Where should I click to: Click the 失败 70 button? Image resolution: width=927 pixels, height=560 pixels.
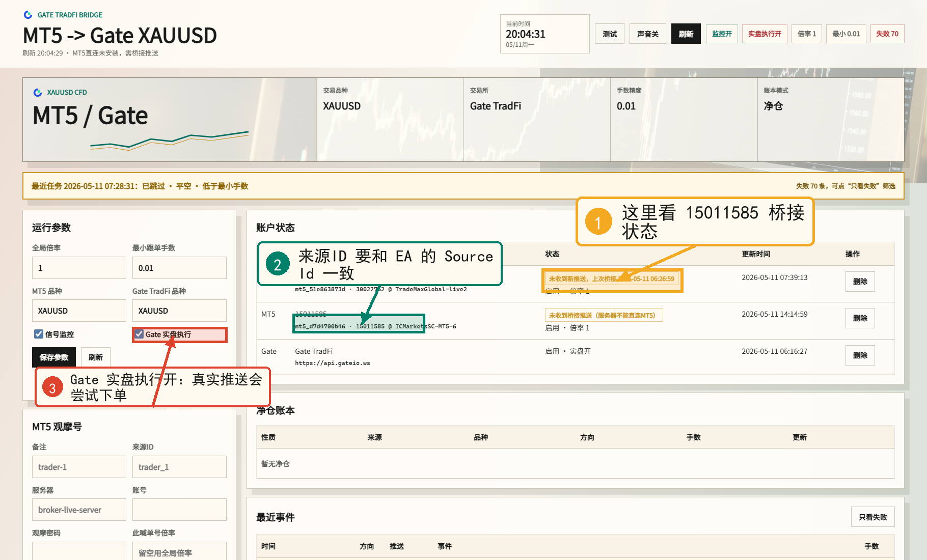pyautogui.click(x=887, y=34)
